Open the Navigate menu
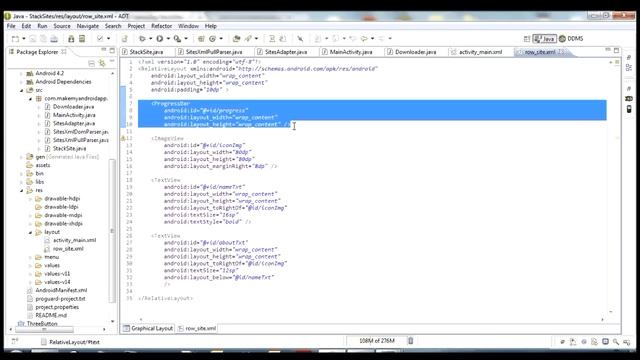The image size is (640, 360). [x=88, y=26]
